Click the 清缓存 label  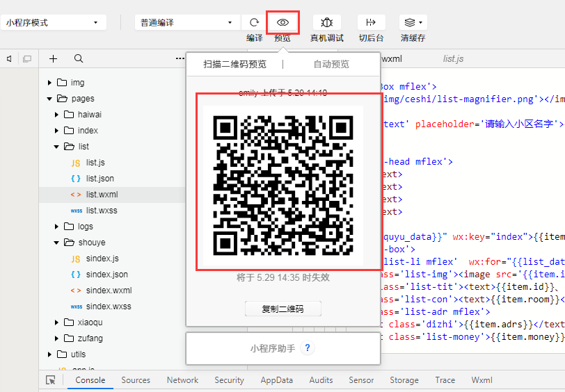(413, 38)
